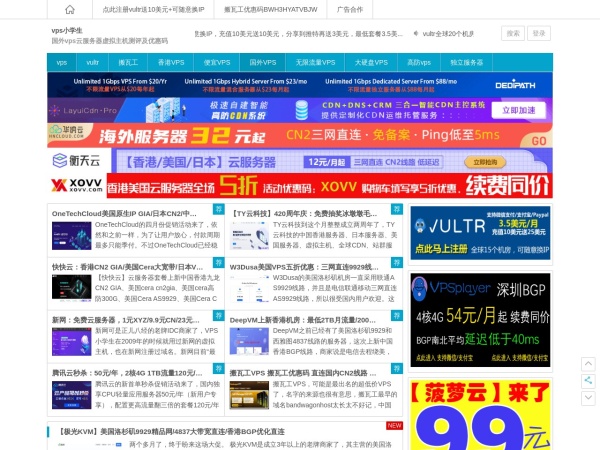Open 腾讯云秒杀 50元/年 article title

coord(127,373)
